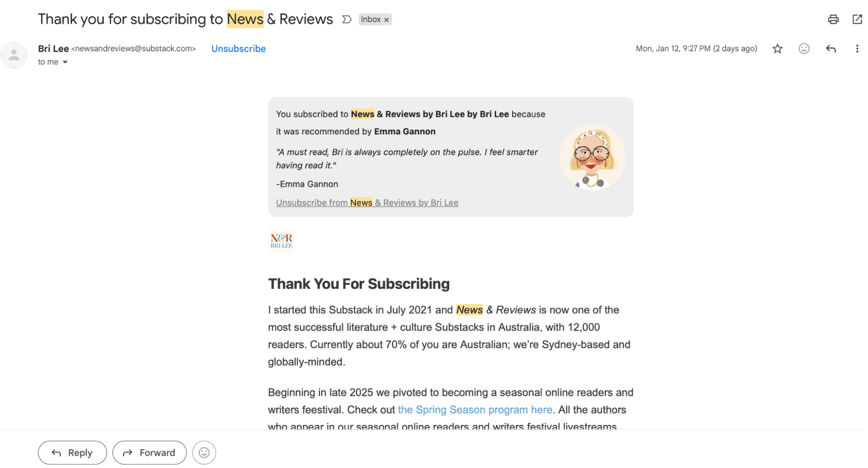Reply using the reply arrow icon
The height and width of the screenshot is (468, 868).
click(831, 49)
